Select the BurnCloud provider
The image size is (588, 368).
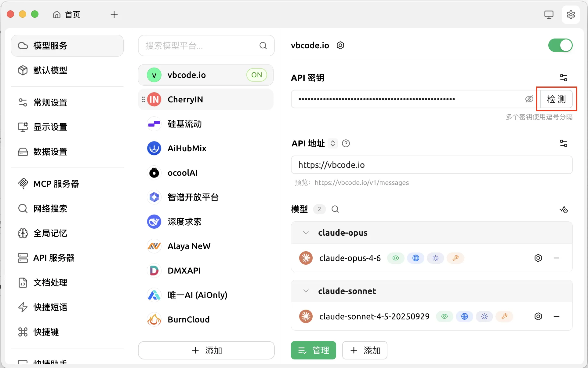205,319
